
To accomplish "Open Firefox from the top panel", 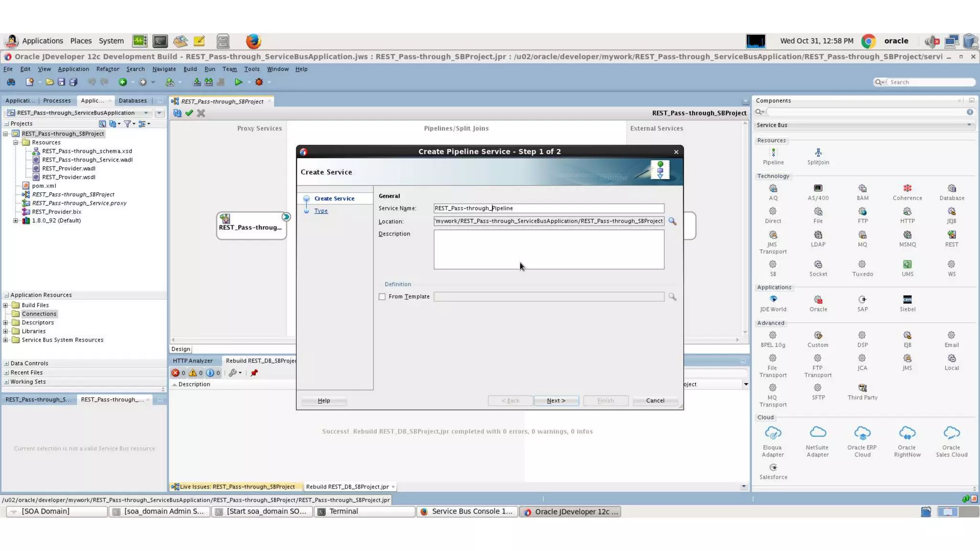I will click(253, 41).
